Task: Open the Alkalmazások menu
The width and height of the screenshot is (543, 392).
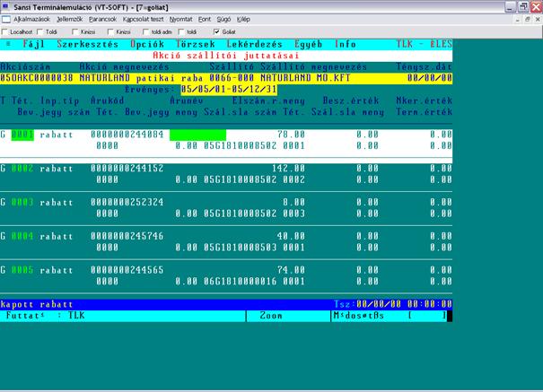Action: click(x=31, y=18)
